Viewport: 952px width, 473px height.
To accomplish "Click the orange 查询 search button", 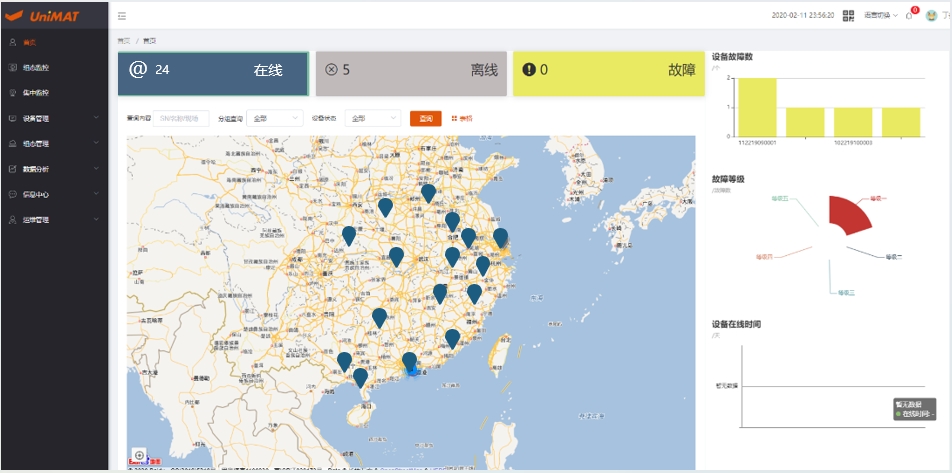I will click(425, 118).
